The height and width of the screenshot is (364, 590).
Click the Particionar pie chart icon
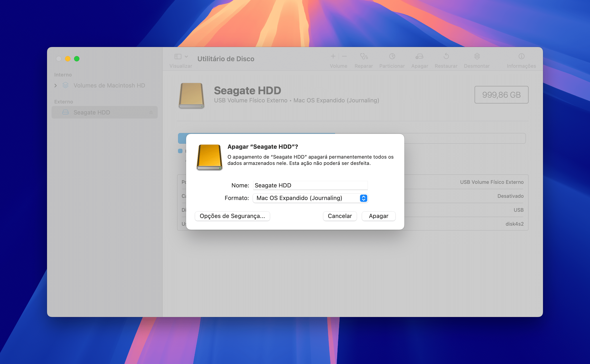[x=392, y=56]
